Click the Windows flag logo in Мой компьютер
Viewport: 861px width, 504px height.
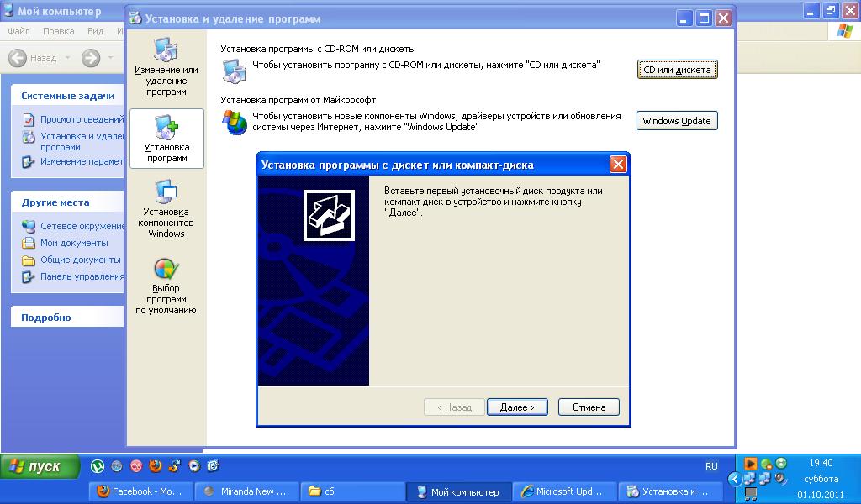[x=844, y=31]
